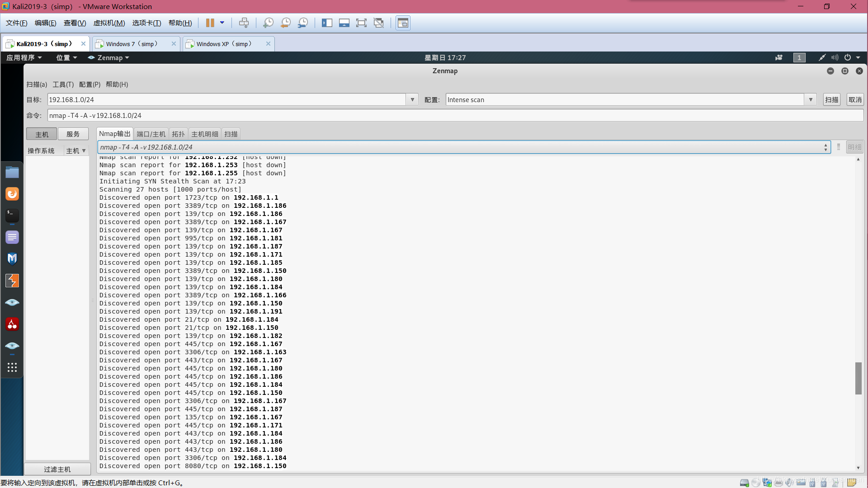Sort by the 主机 column header
Screen dimensions: 868x488
pos(76,150)
